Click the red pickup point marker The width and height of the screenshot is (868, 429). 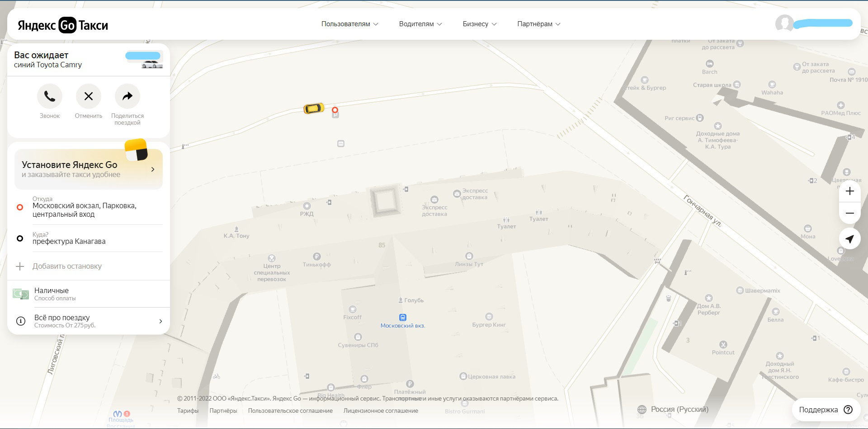coord(335,110)
